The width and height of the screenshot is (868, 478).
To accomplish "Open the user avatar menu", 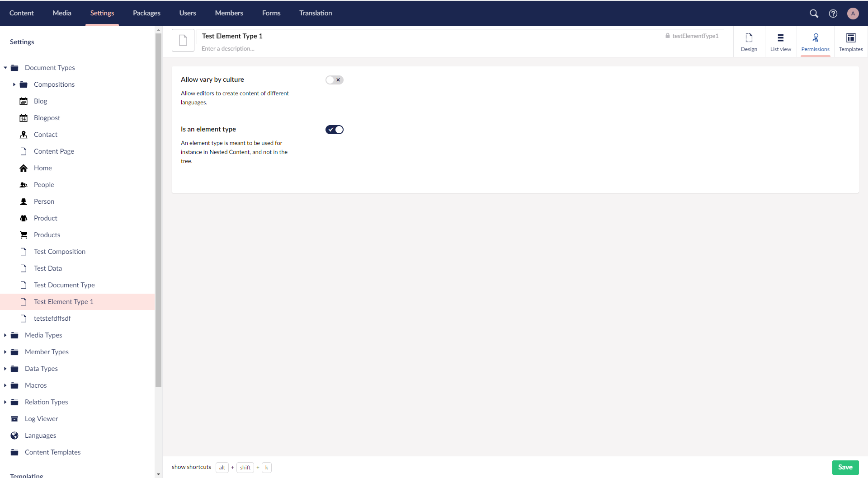I will pyautogui.click(x=853, y=14).
